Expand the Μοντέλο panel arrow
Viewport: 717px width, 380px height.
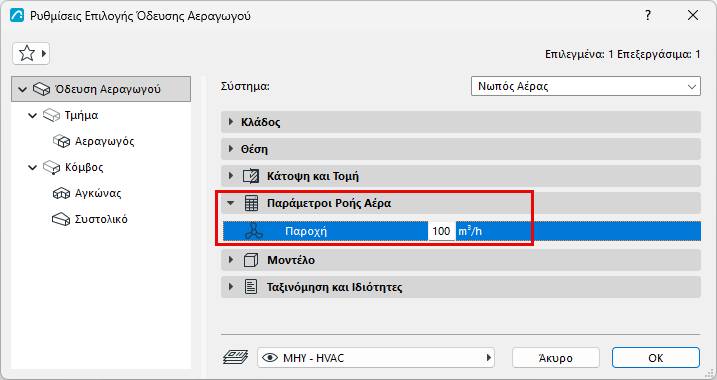[231, 260]
